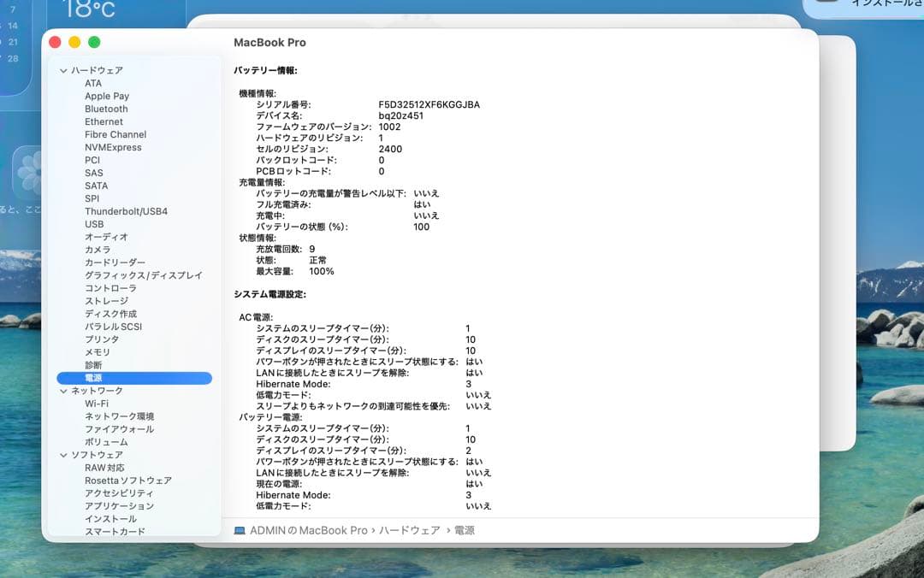The image size is (924, 578).
Task: Collapse the ソフトウェア section in sidebar
Action: (x=63, y=456)
